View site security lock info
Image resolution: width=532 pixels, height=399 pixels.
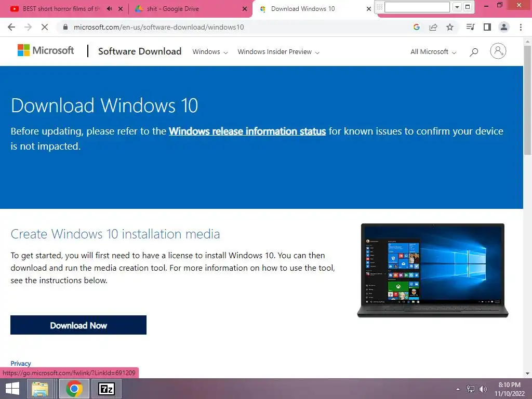[x=65, y=27]
